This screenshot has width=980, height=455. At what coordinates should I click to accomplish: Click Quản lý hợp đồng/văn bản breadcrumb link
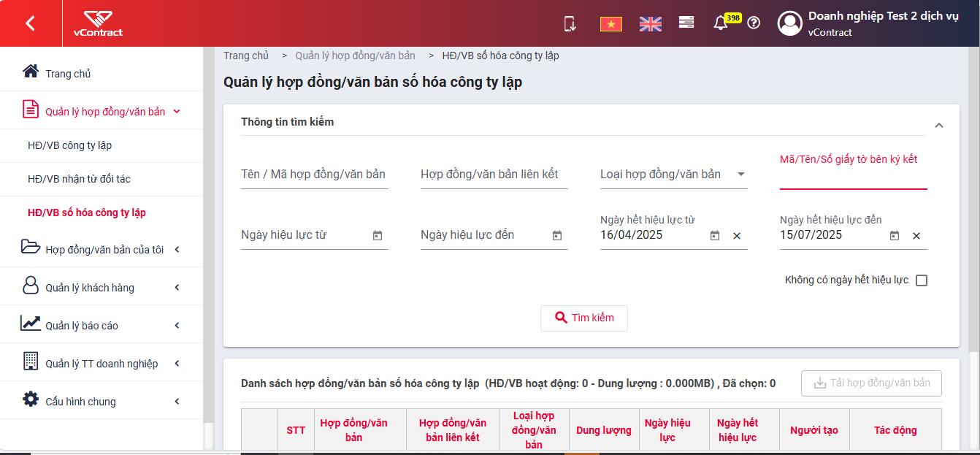click(x=355, y=56)
